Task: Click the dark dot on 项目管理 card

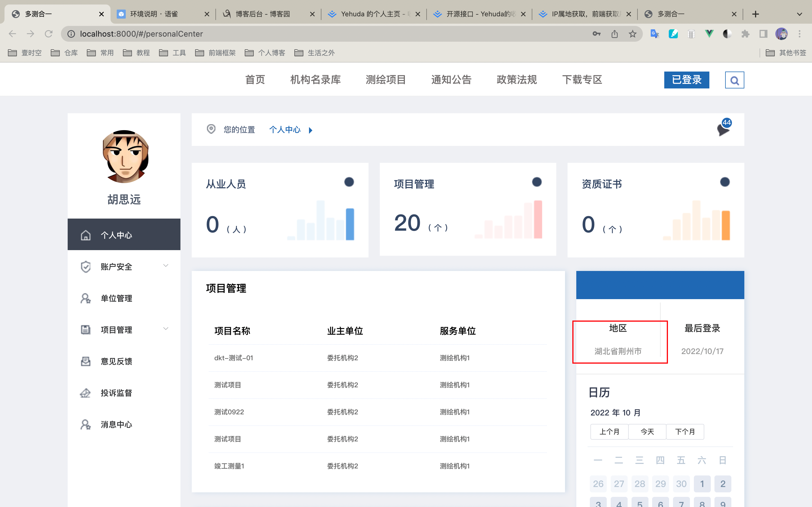Action: (x=537, y=182)
